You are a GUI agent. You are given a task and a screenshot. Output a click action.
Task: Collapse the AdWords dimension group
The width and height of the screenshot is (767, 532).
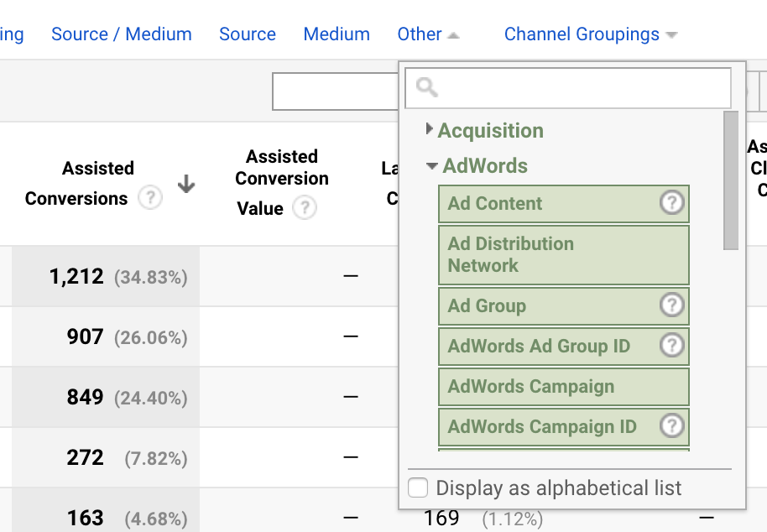(431, 166)
